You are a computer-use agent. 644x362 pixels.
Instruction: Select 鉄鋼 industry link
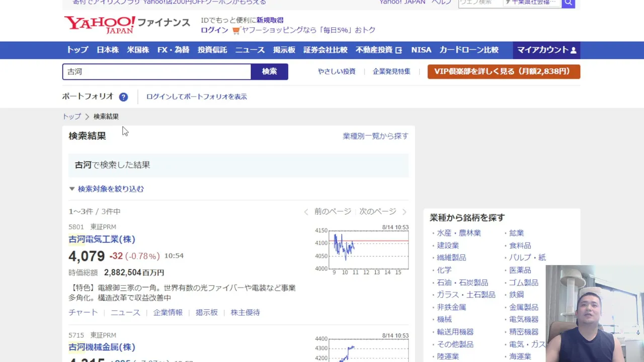coord(516,295)
